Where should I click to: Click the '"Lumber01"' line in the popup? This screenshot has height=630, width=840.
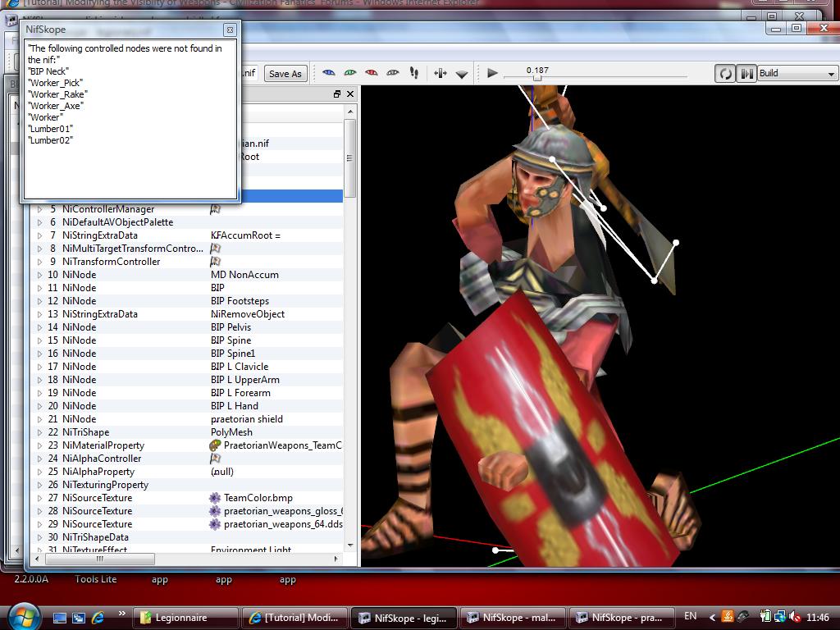(x=50, y=129)
